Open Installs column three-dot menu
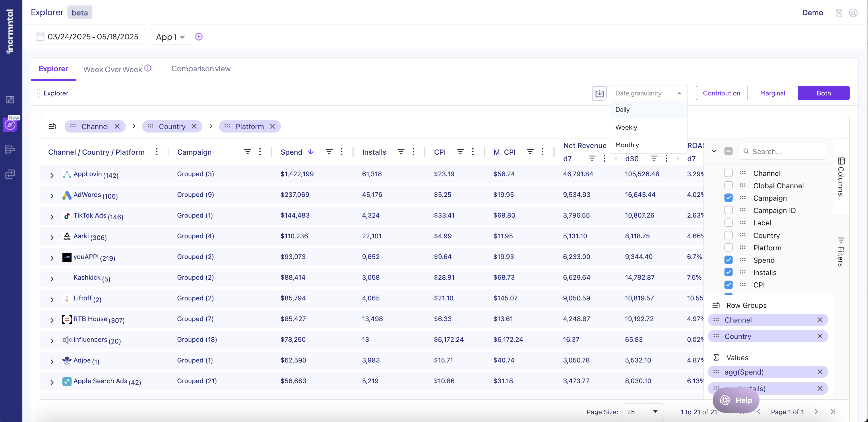The width and height of the screenshot is (868, 422). (413, 152)
